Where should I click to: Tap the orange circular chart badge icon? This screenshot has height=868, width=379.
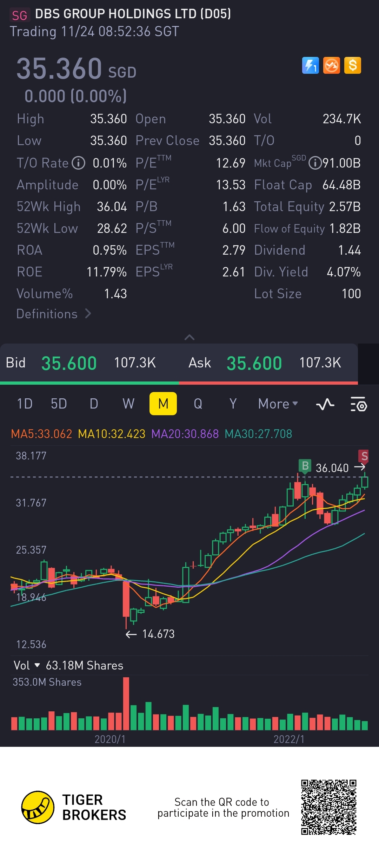[332, 65]
